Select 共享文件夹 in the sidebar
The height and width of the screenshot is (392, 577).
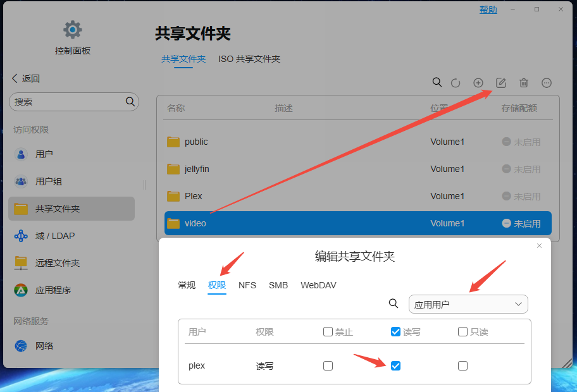coord(71,209)
